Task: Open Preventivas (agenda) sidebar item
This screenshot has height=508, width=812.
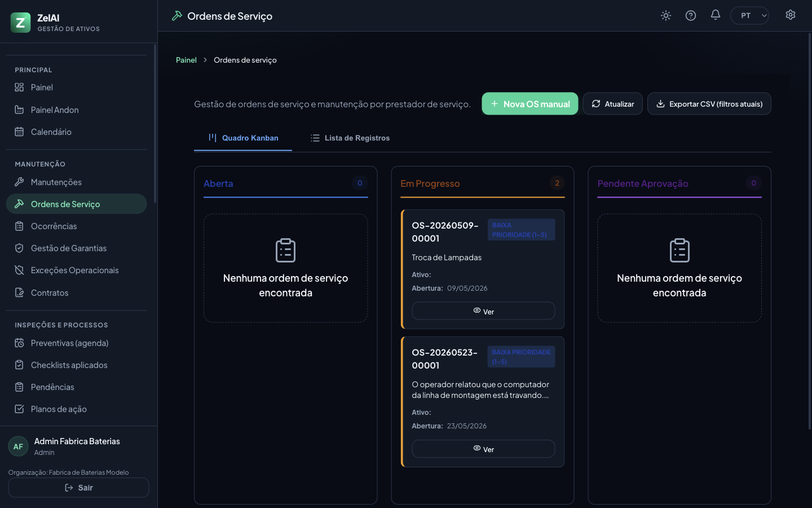Action: point(76,343)
